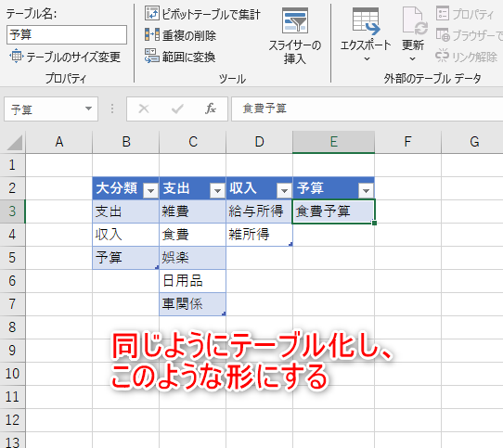Click the エクスポート table icon
This screenshot has height=448, width=503.
click(x=366, y=20)
